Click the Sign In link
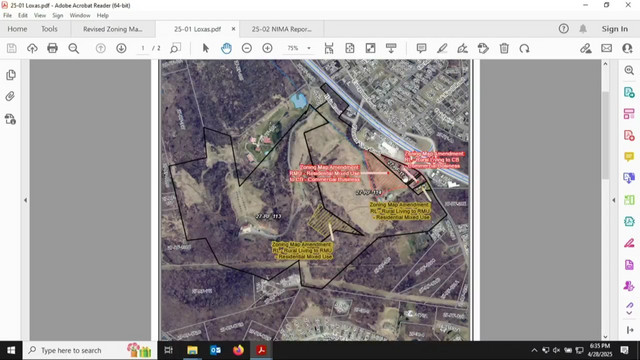This screenshot has width=640, height=360. 615,29
